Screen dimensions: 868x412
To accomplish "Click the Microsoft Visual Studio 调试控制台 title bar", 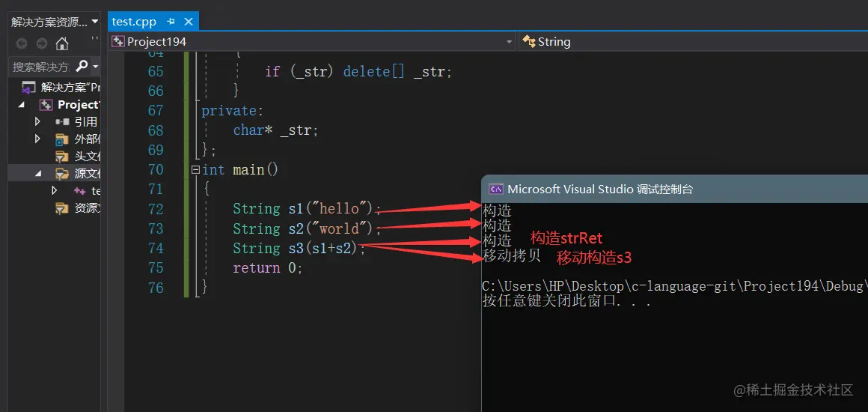I will (x=674, y=189).
